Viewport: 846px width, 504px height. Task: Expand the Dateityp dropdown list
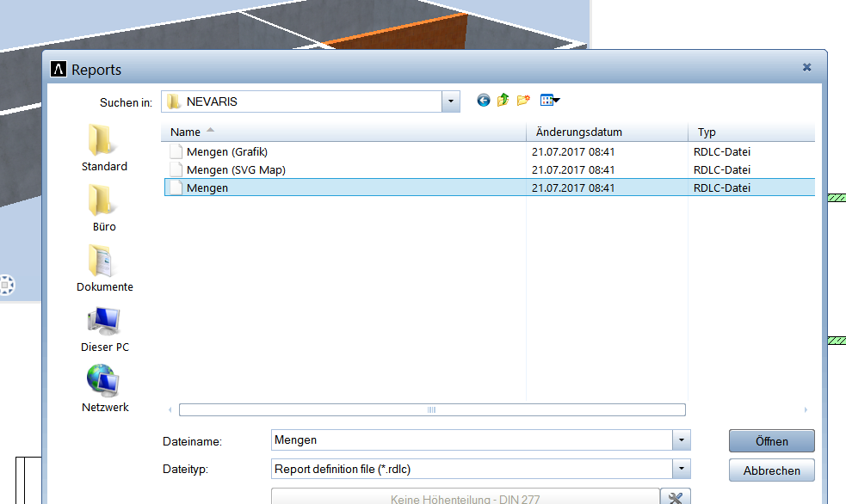pos(681,470)
